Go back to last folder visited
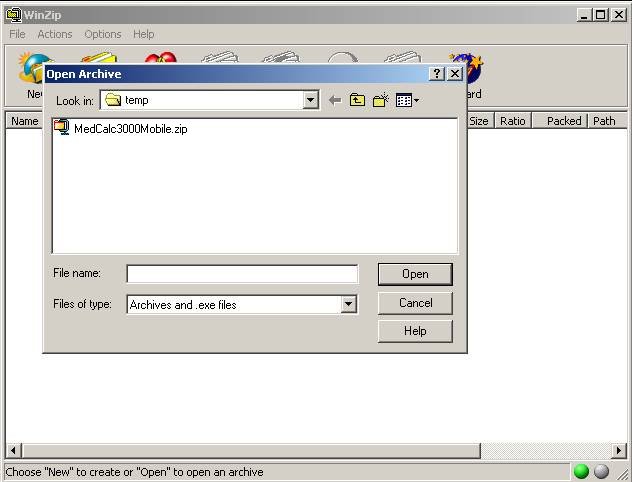Image resolution: width=632 pixels, height=482 pixels. 335,100
